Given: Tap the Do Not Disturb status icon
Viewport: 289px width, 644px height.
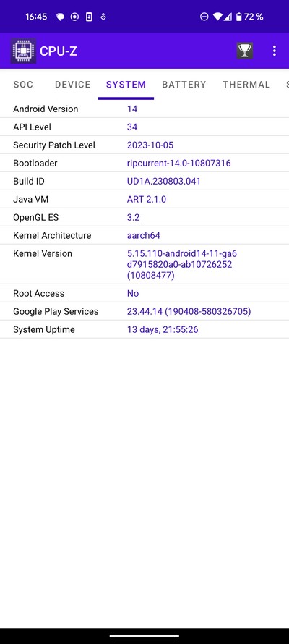Looking at the screenshot, I should (204, 17).
